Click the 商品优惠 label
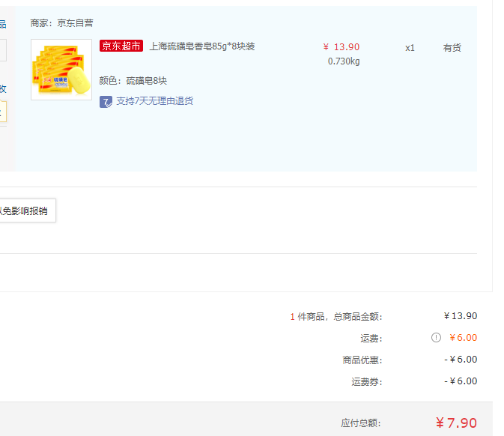The image size is (504, 436). [x=362, y=360]
